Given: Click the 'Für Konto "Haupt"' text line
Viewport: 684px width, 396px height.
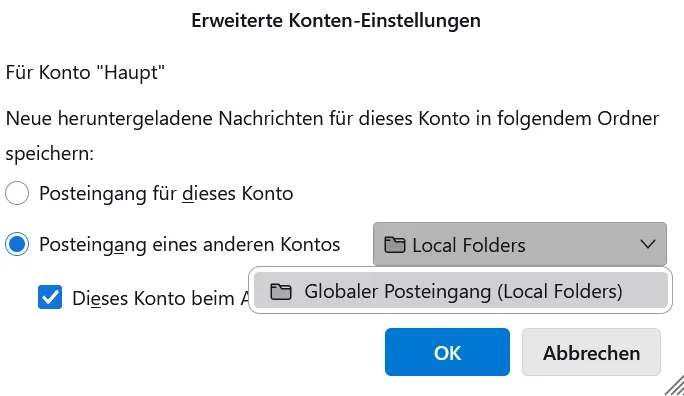Looking at the screenshot, I should click(85, 72).
